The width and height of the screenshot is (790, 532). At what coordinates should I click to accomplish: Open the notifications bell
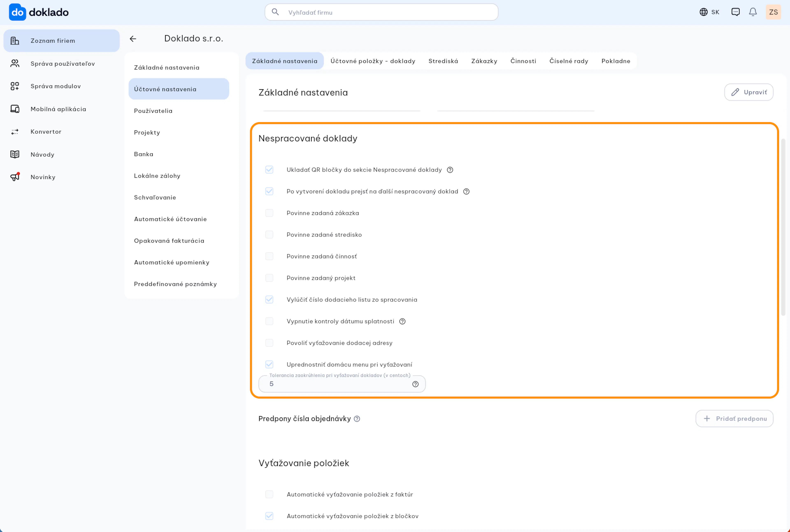753,12
